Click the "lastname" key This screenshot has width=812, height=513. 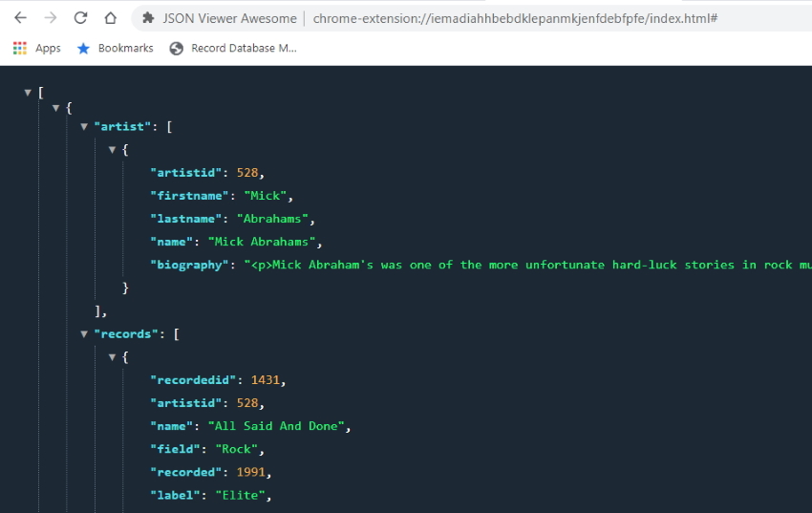[x=186, y=219]
